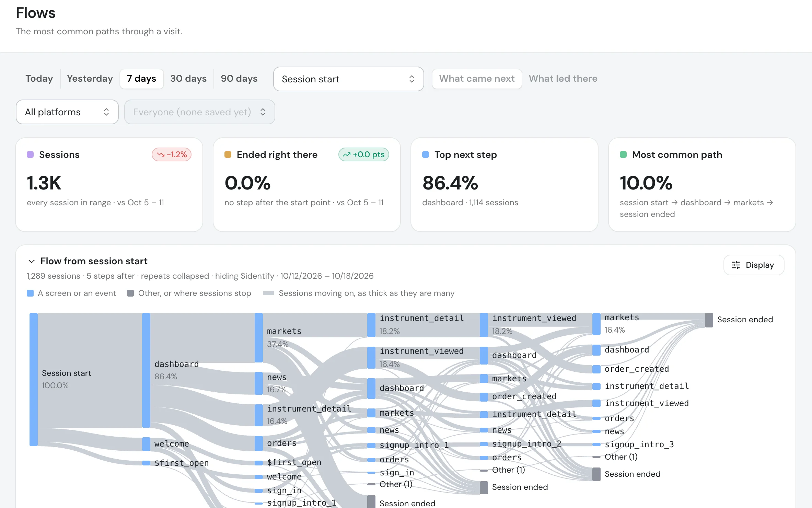Click the markets 37.4% flow node
Screen dimensions: 812x508
[259, 338]
